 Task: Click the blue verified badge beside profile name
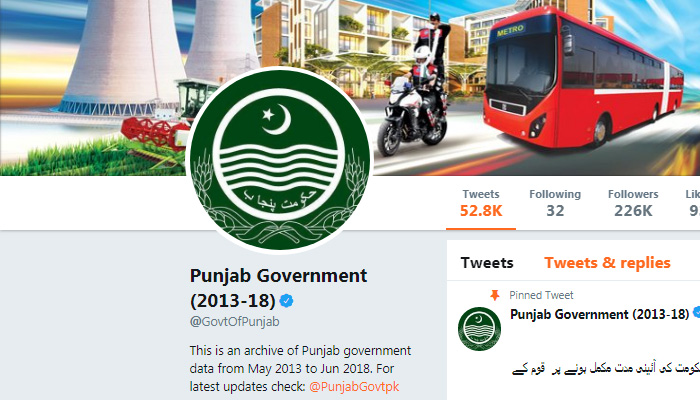coord(286,301)
